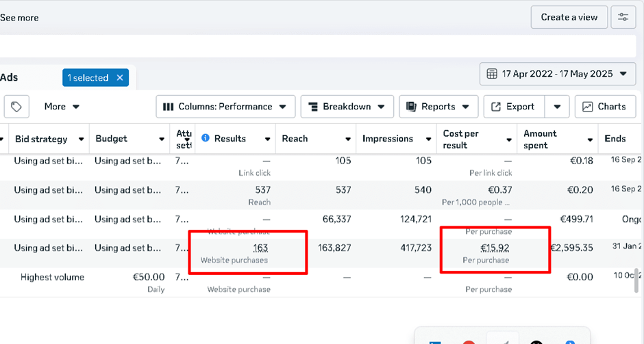Click the Create a view button
The image size is (644, 344).
(569, 17)
